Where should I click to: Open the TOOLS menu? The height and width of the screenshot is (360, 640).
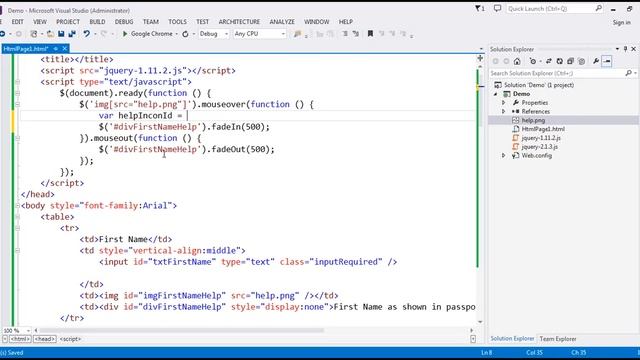tap(178, 22)
